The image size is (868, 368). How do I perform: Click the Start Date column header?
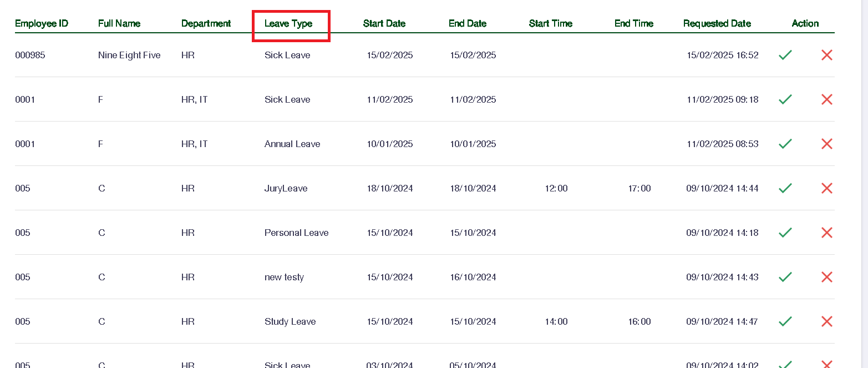click(x=384, y=23)
